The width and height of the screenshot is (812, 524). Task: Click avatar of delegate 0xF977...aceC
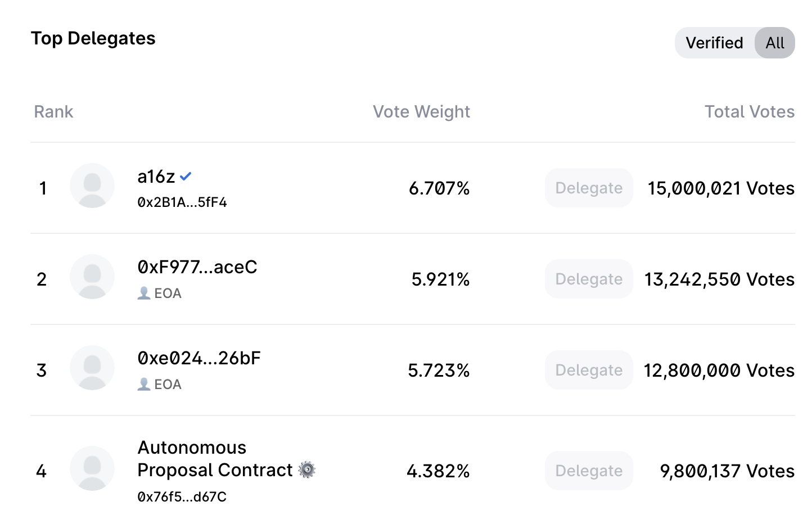click(x=92, y=277)
